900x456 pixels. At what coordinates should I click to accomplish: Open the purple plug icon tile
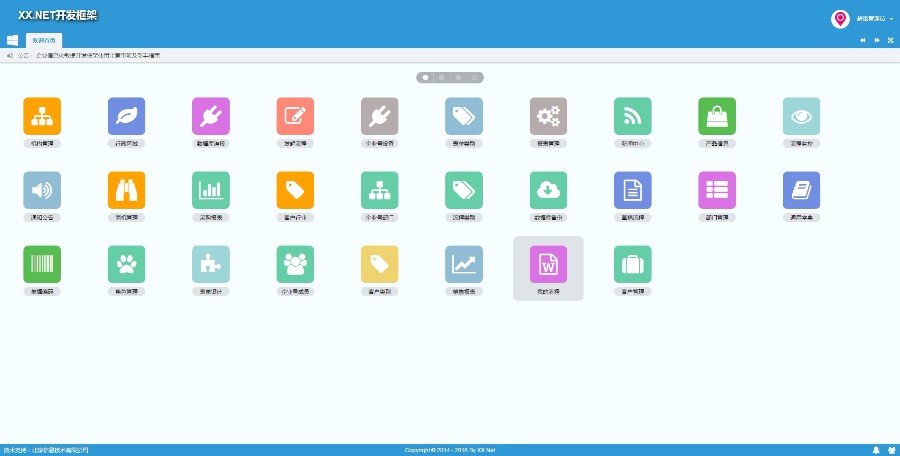[211, 116]
